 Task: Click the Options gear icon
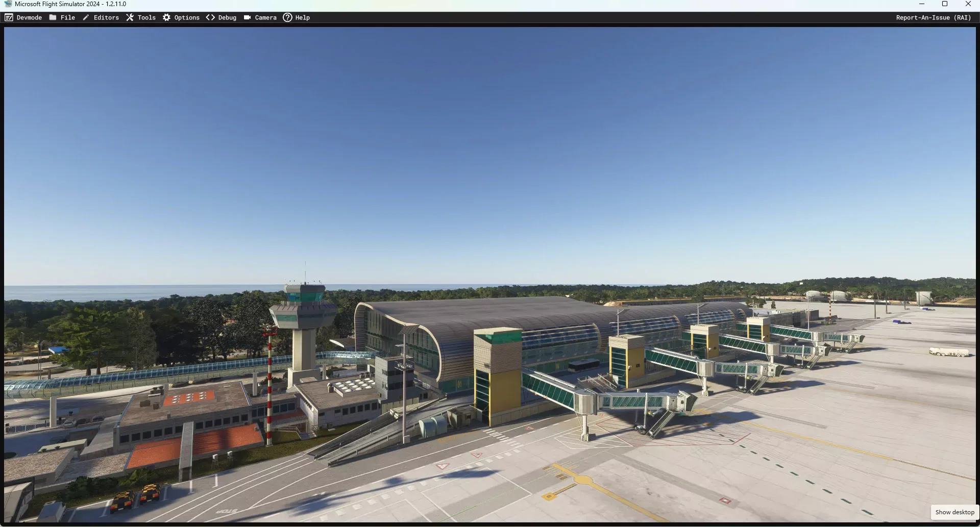[166, 17]
